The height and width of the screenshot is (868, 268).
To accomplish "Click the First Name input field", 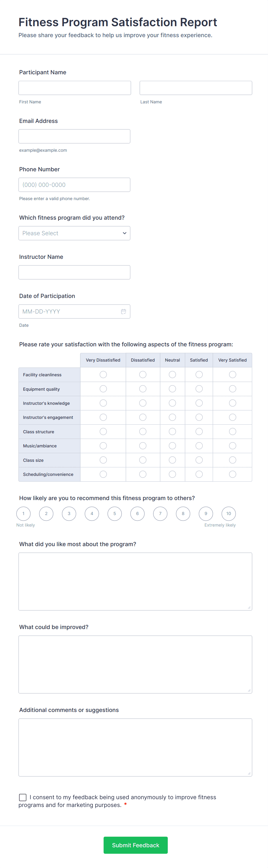I will [75, 88].
